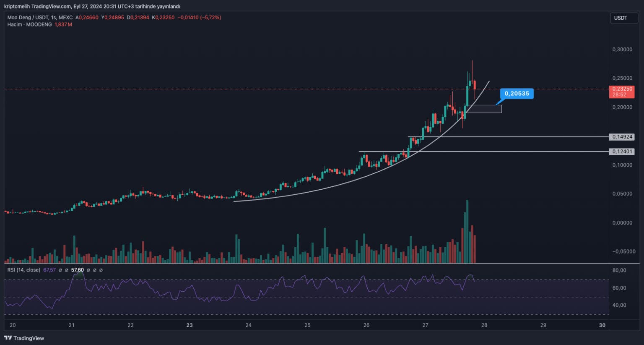This screenshot has width=644, height=345.
Task: Click the 0,14924 horizontal line price tag
Action: pyautogui.click(x=622, y=137)
